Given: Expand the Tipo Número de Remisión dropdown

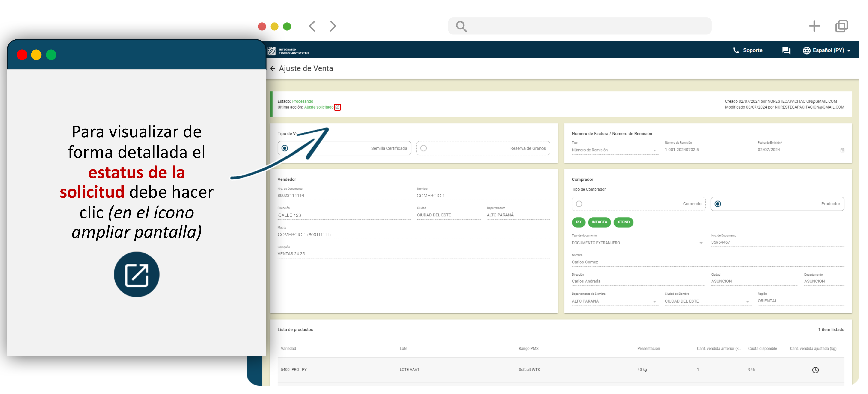Looking at the screenshot, I should [654, 150].
